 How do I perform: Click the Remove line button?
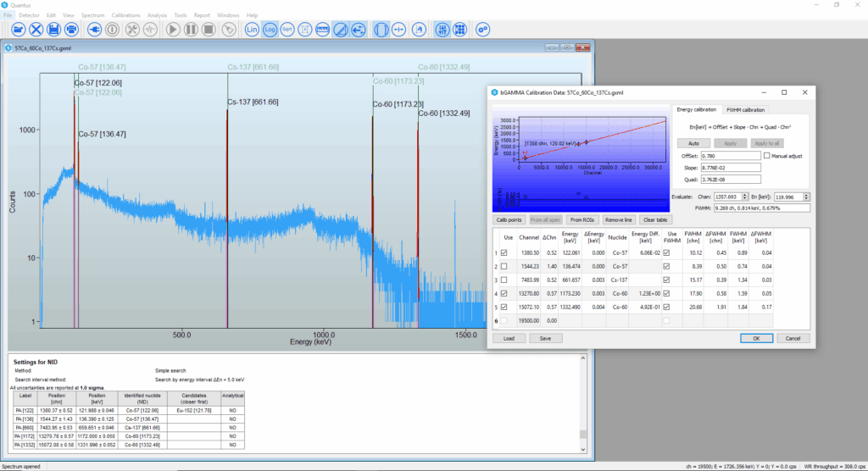[x=618, y=219]
